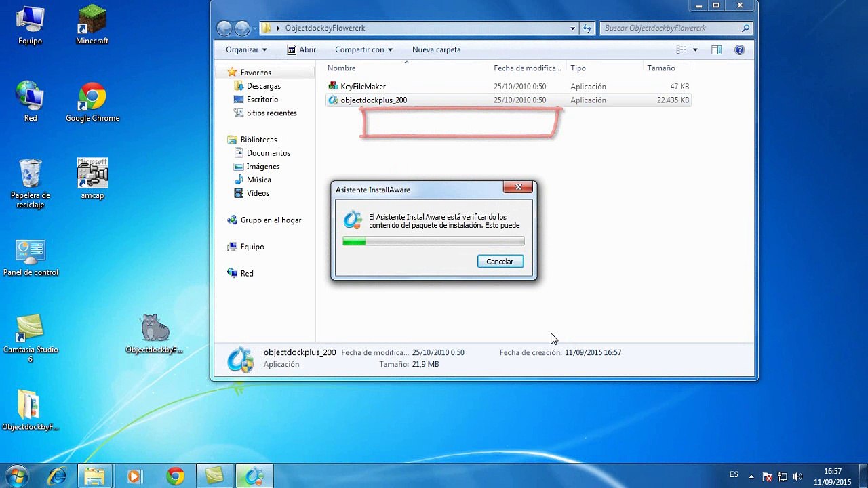Open Descargas in the navigation pane
The image size is (868, 488).
[x=263, y=86]
